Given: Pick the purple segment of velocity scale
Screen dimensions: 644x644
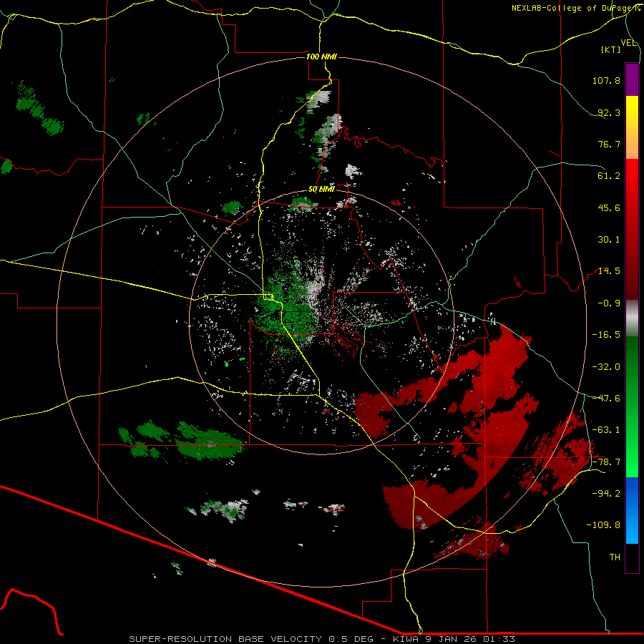Looking at the screenshot, I should click(632, 79).
